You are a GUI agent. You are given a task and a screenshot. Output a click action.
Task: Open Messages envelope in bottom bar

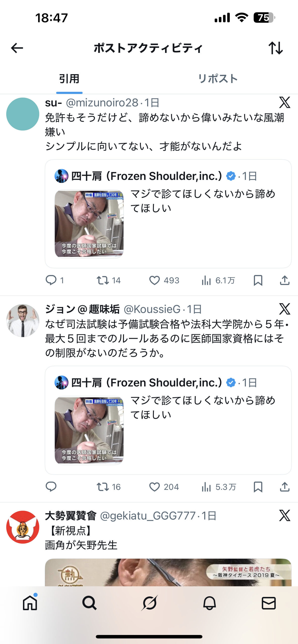[269, 603]
